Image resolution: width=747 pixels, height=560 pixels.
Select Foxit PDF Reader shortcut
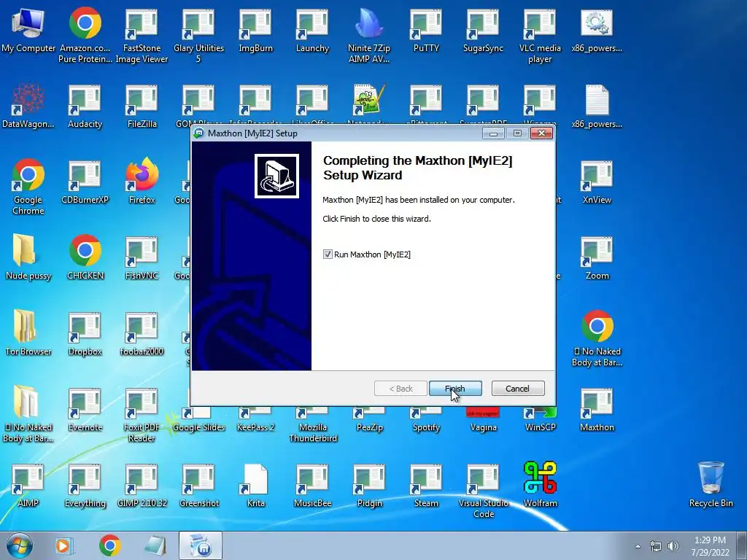point(142,415)
